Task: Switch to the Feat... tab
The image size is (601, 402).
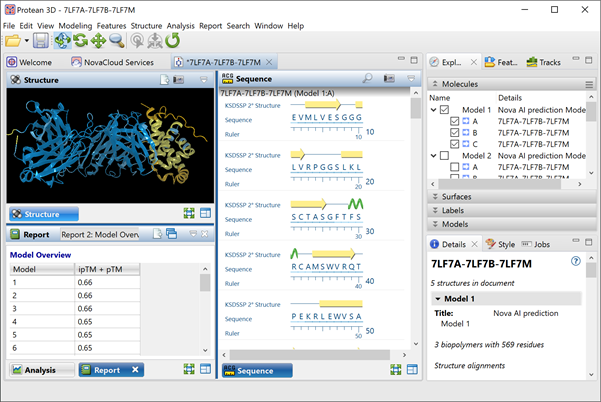Action: 501,62
